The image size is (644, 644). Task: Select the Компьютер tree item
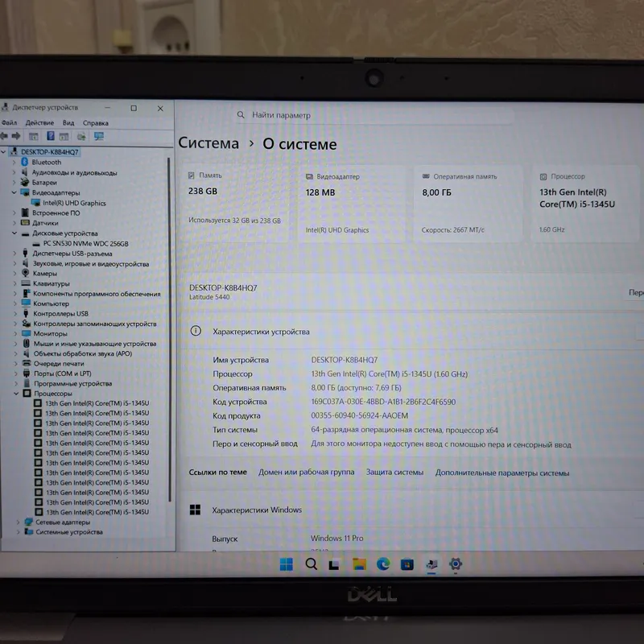(51, 303)
